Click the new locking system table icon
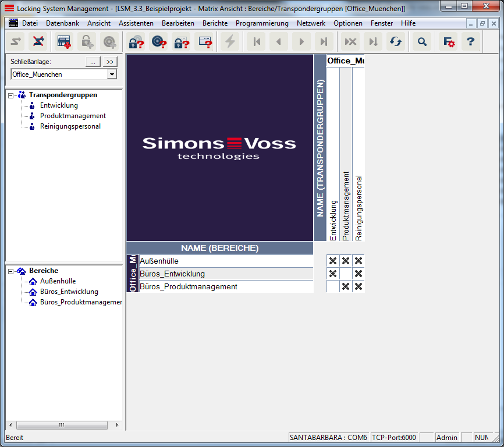The height and width of the screenshot is (447, 504). point(63,42)
